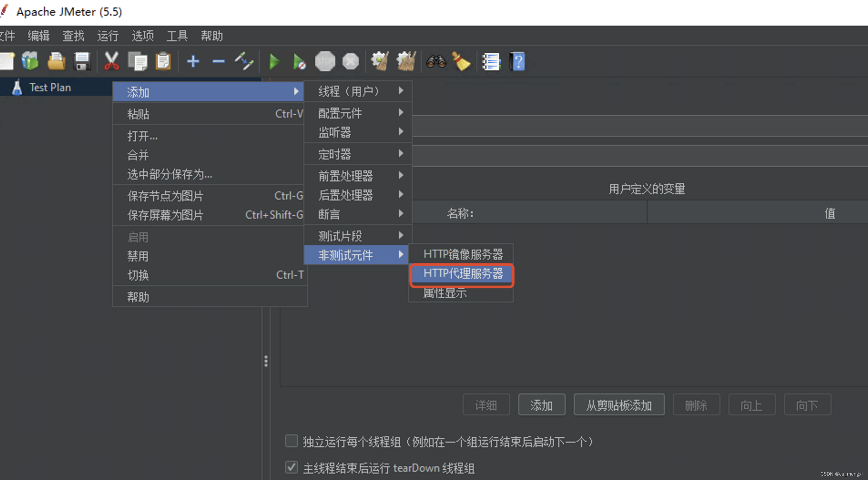The height and width of the screenshot is (480, 868).
Task: Select HTTP代理服务器 submenu item
Action: tap(462, 273)
